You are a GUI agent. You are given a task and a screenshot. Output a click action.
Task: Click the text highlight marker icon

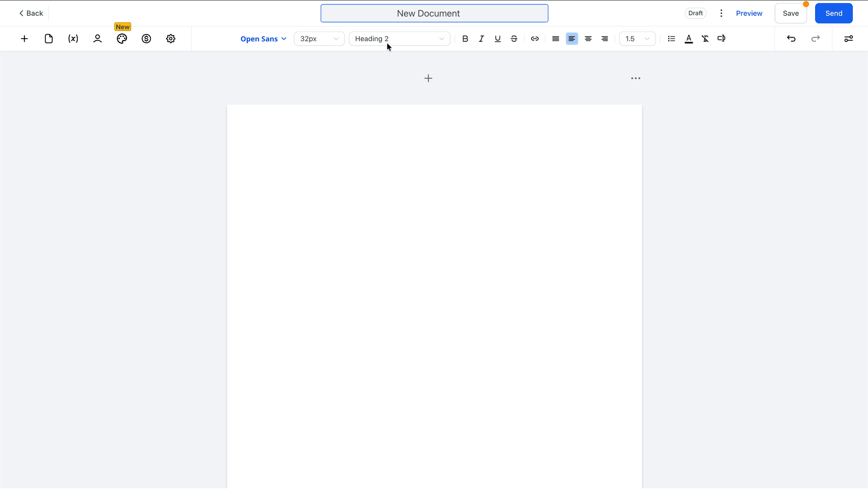pos(721,39)
